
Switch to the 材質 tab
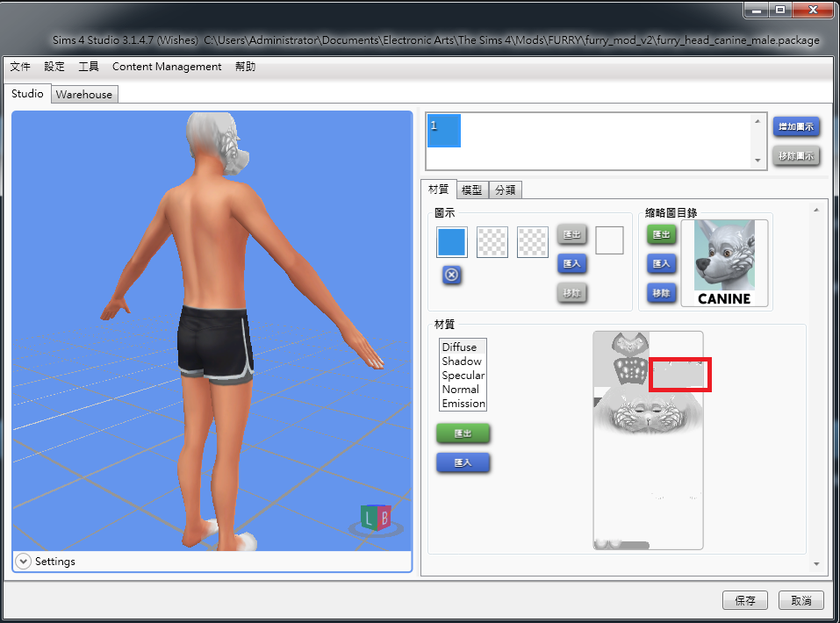point(438,190)
